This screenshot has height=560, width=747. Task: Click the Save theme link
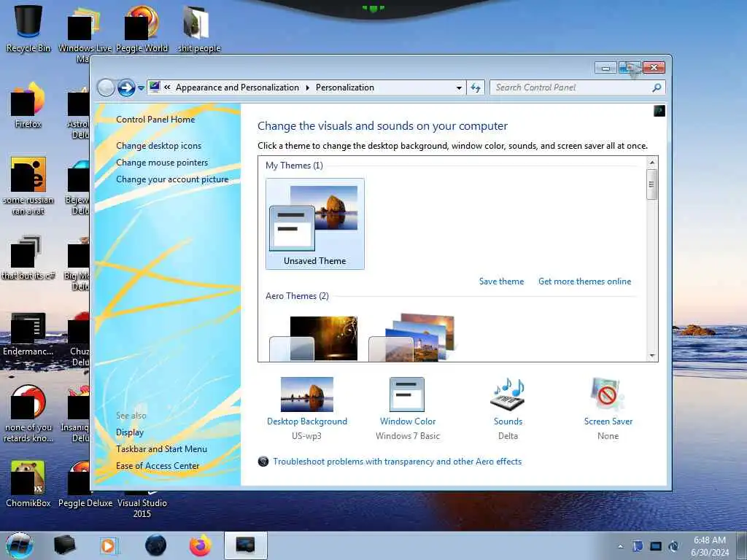tap(501, 281)
